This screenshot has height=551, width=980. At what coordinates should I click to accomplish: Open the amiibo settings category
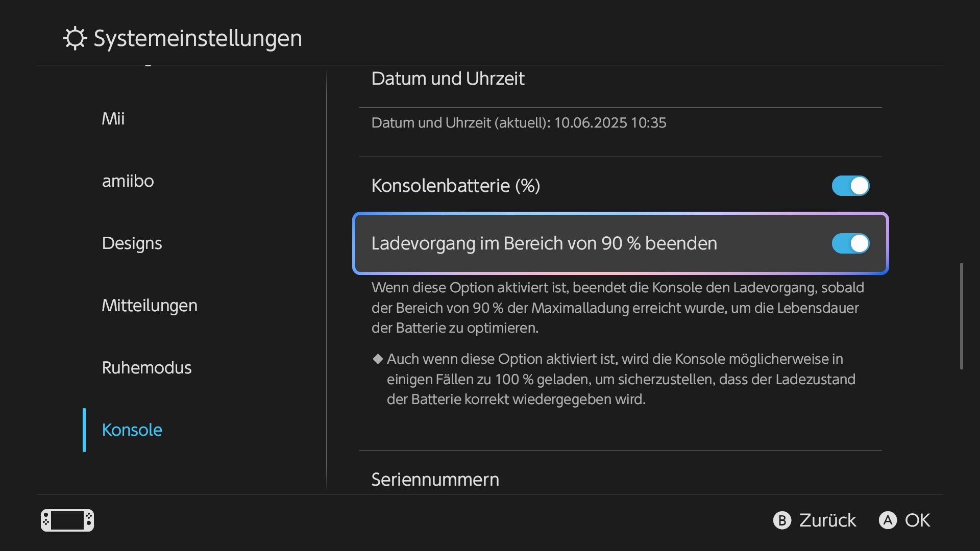(128, 181)
